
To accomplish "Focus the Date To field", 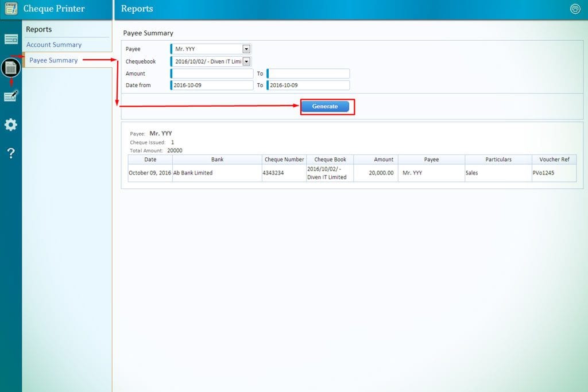I will [308, 86].
